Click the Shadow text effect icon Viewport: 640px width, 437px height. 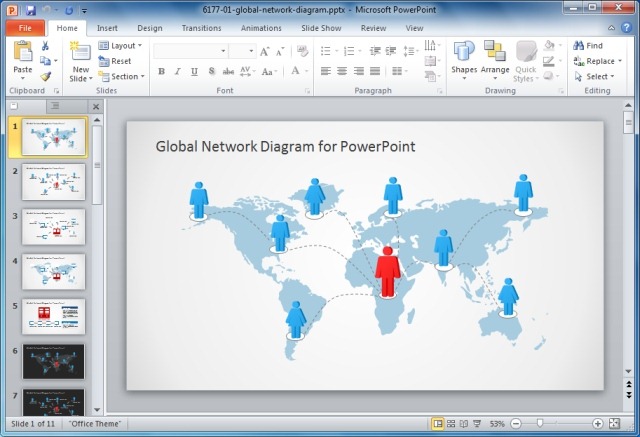pos(211,71)
